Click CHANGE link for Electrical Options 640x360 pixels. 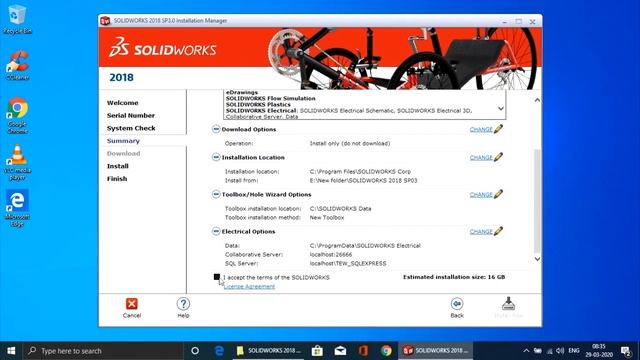point(481,232)
